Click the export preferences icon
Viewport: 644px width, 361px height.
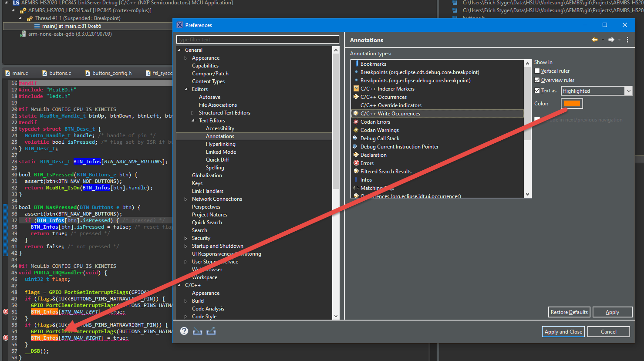(x=211, y=331)
